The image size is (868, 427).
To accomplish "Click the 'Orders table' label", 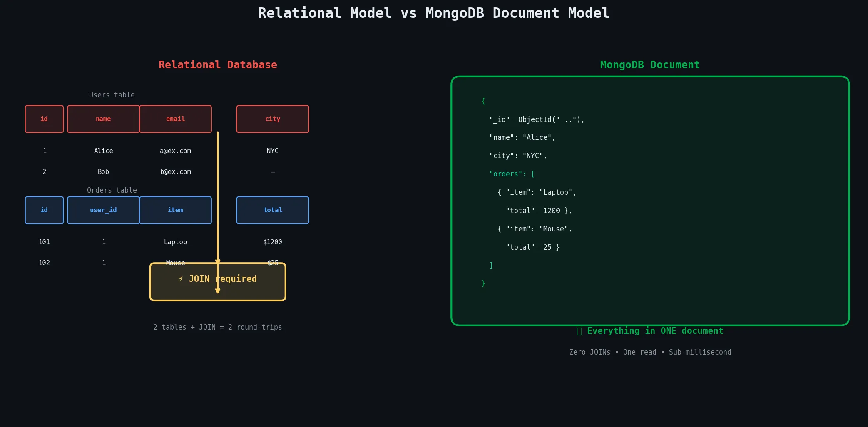I will point(112,190).
